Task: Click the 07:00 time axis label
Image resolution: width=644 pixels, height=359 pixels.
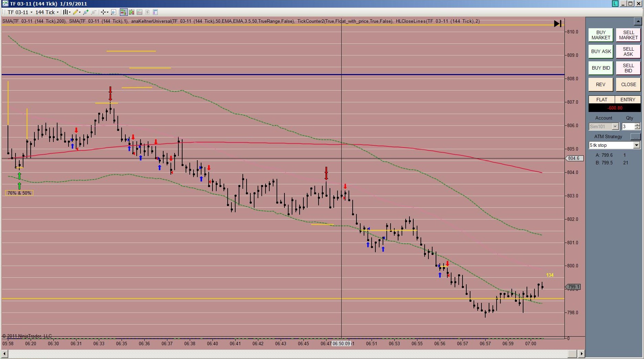Action: 531,343
